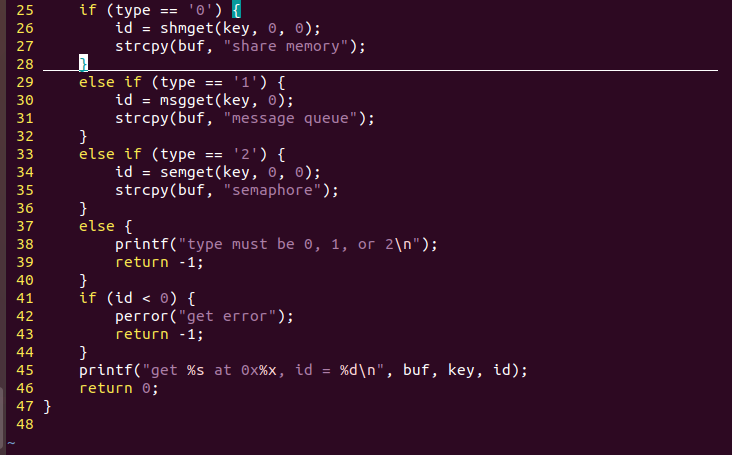Click the if (id < 0) condition
This screenshot has width=732, height=455.
click(128, 298)
